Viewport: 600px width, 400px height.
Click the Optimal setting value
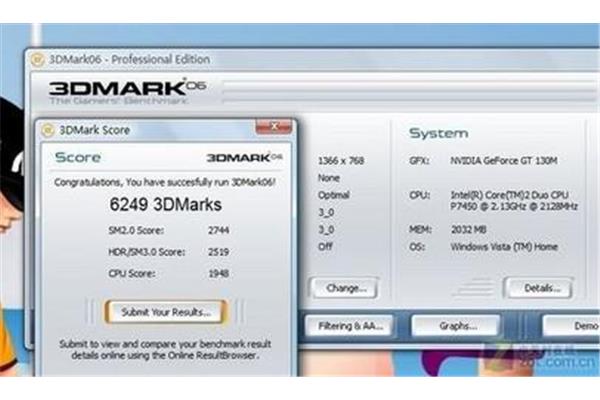click(334, 195)
